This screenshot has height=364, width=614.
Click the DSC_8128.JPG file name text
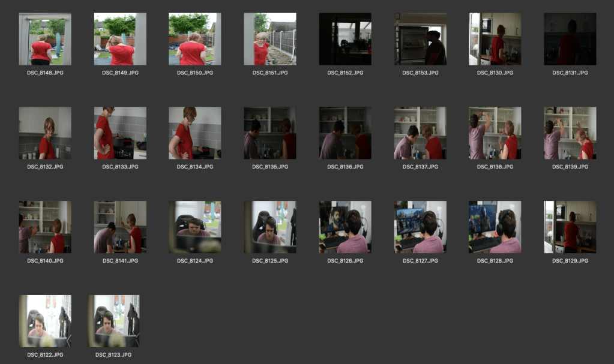(x=495, y=261)
